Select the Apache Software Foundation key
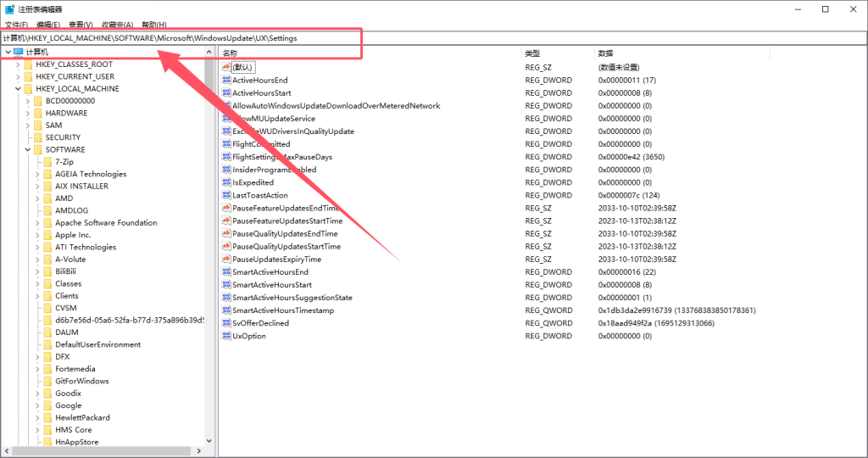The width and height of the screenshot is (868, 458). [106, 223]
